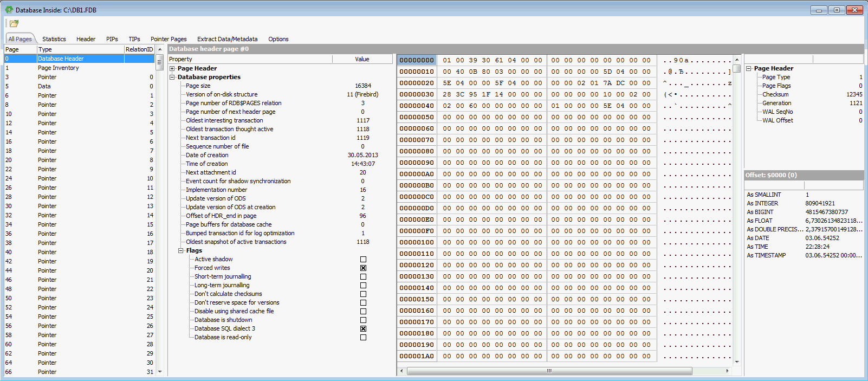Click the Type column header

[x=81, y=49]
